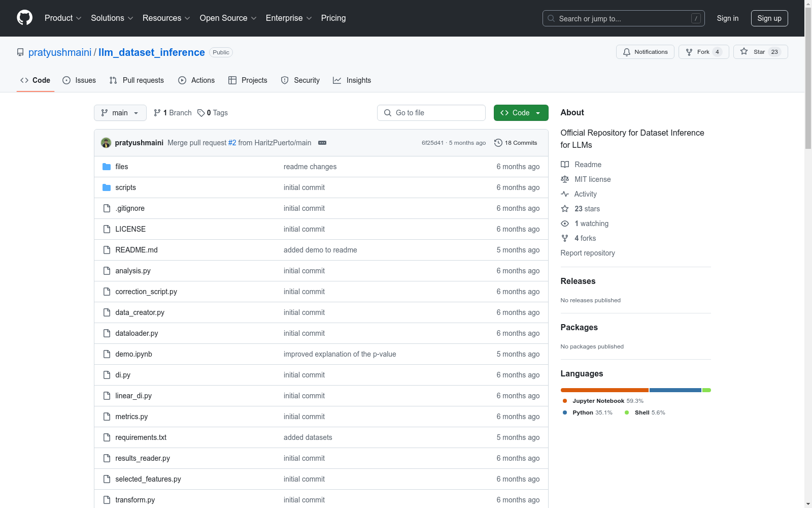This screenshot has height=508, width=812.
Task: Click the watching eye icon
Action: coord(565,224)
